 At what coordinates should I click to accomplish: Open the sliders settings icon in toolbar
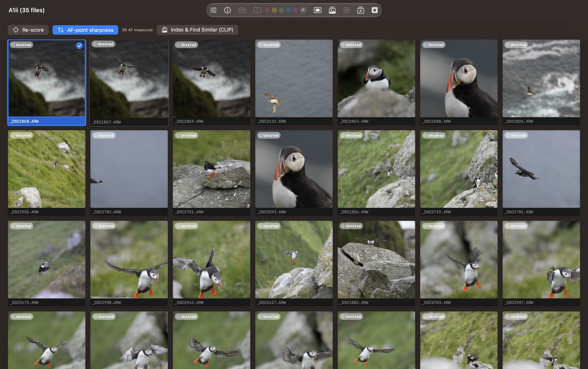coord(213,10)
